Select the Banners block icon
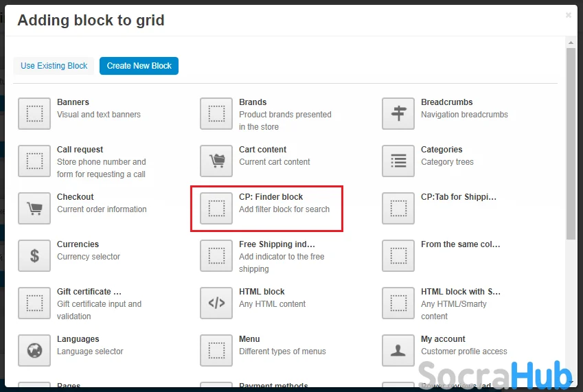The width and height of the screenshot is (583, 392). pyautogui.click(x=34, y=114)
